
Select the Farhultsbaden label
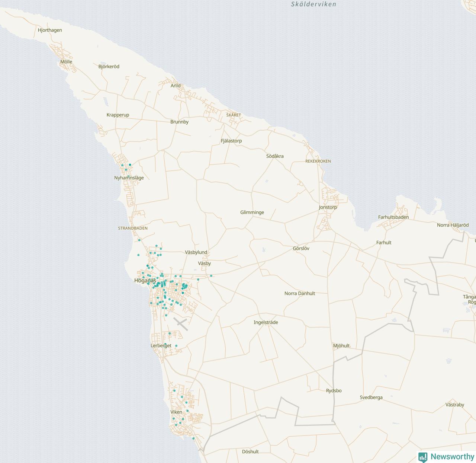393,217
